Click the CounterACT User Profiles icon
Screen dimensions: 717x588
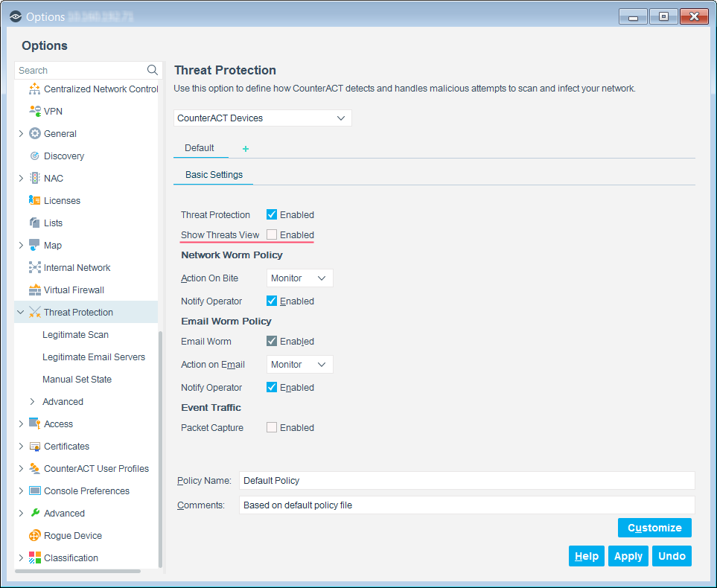[35, 469]
